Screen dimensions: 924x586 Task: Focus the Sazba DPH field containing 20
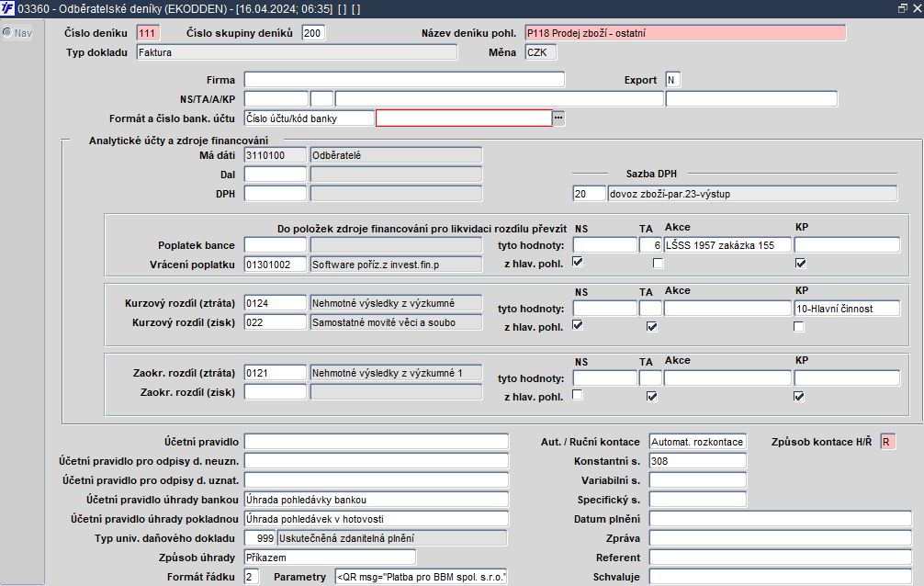click(589, 194)
